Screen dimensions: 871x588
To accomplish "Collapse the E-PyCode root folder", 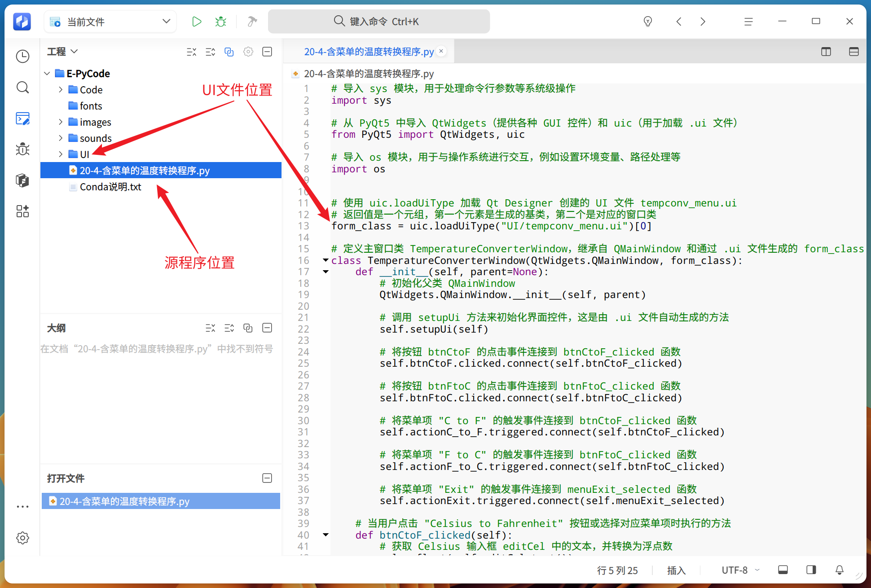I will coord(47,73).
